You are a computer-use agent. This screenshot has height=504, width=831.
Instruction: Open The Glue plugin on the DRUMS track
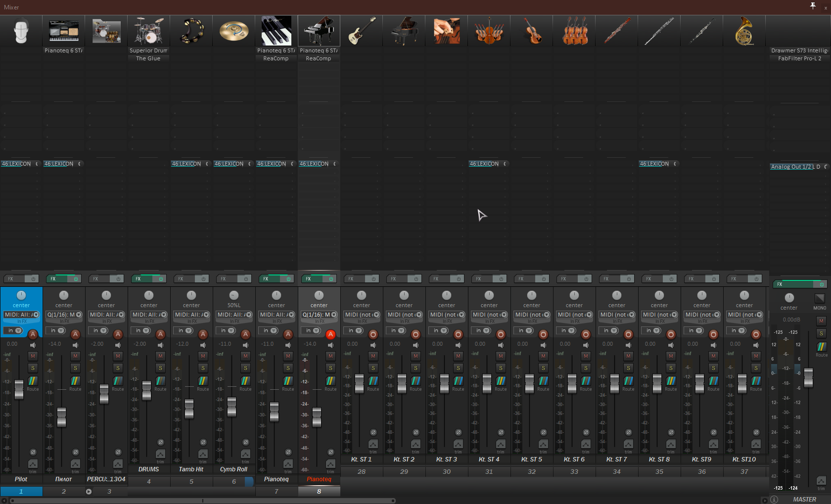(x=148, y=58)
